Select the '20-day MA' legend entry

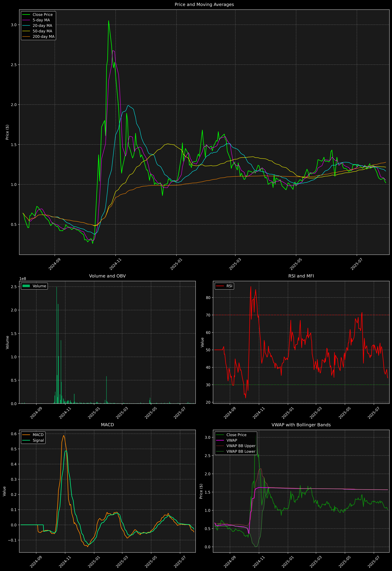[x=42, y=26]
